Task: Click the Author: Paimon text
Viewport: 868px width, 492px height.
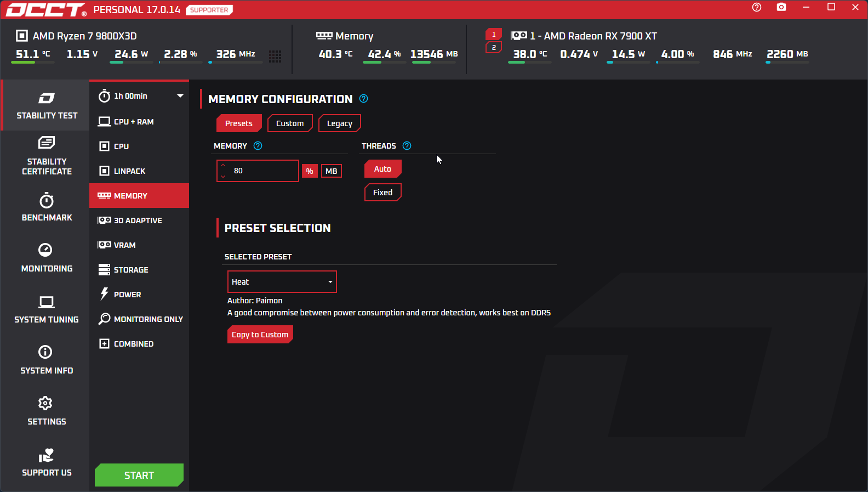Action: click(x=255, y=301)
